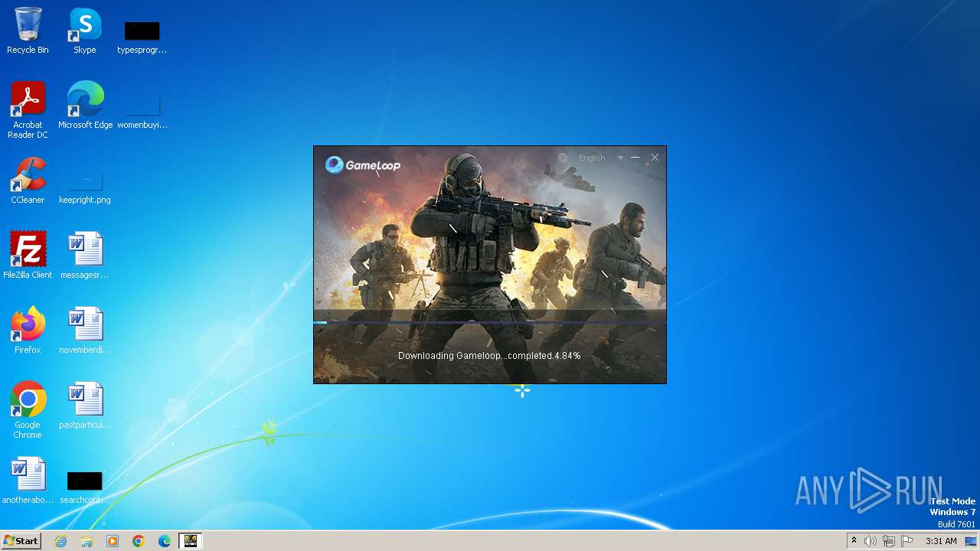
Task: Launch Chrome from the taskbar
Action: 139,541
